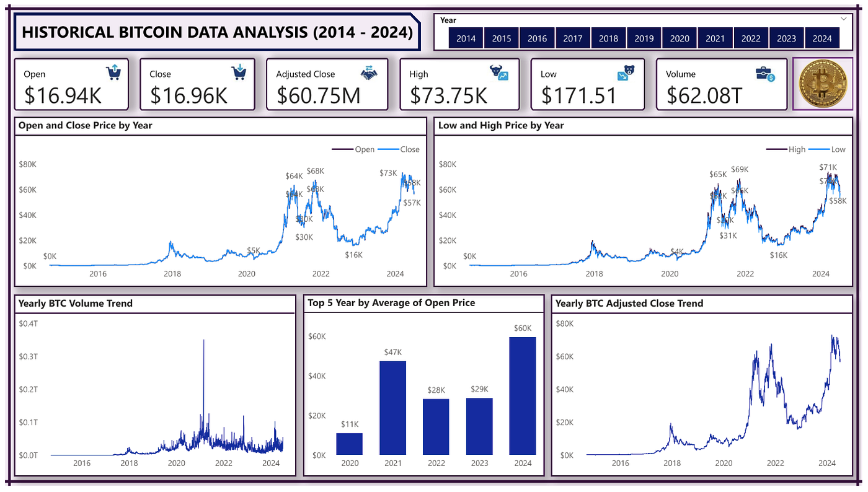The height and width of the screenshot is (492, 868).
Task: Click the handshake icon on Adjusted Close card
Action: (369, 72)
